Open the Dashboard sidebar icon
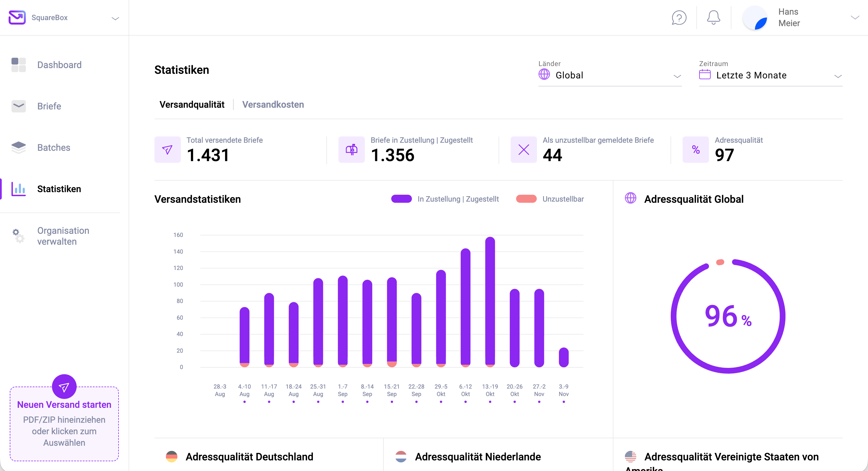Screen dimensions: 868x471 coord(19,65)
